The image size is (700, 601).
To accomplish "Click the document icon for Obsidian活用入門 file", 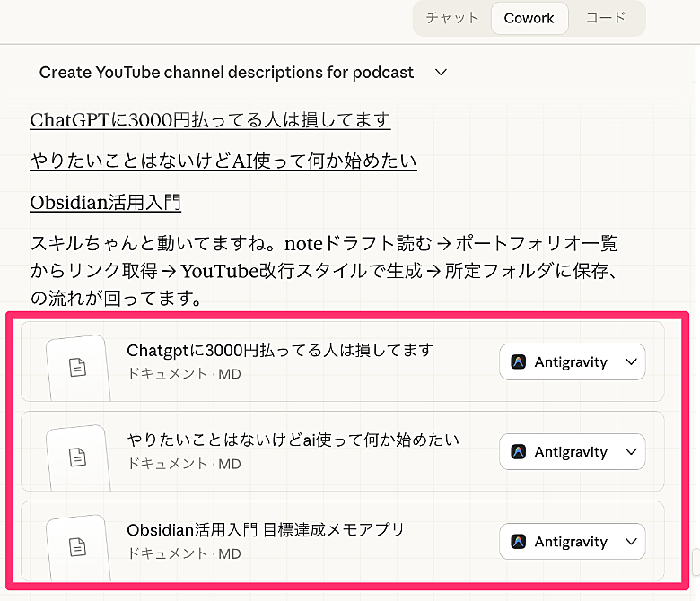I will [x=78, y=546].
